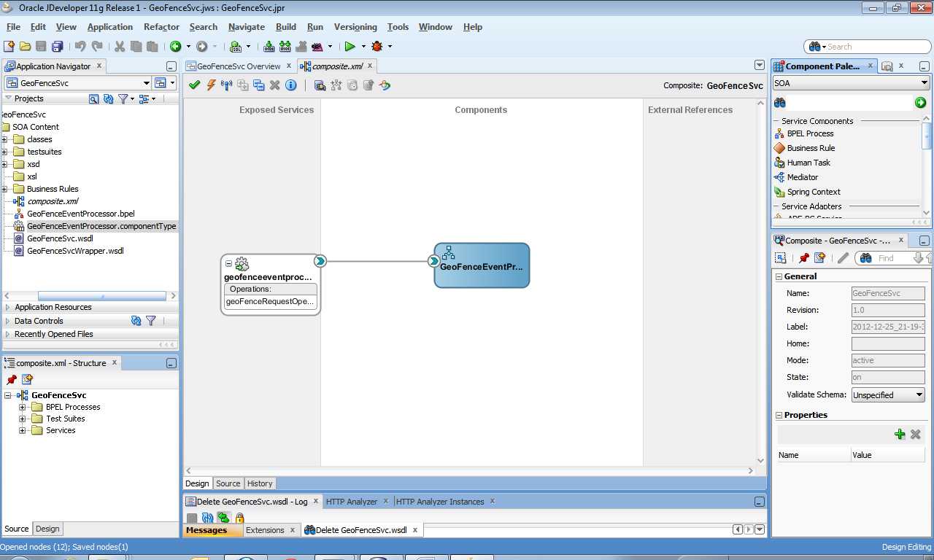934x560 pixels.
Task: Select Business Rule in Component Palette
Action: tap(811, 148)
